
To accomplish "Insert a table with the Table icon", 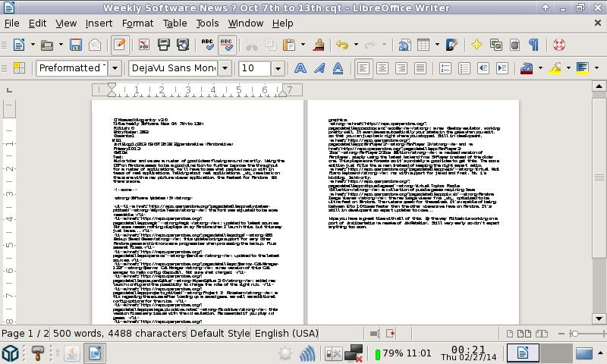I will coord(423,45).
